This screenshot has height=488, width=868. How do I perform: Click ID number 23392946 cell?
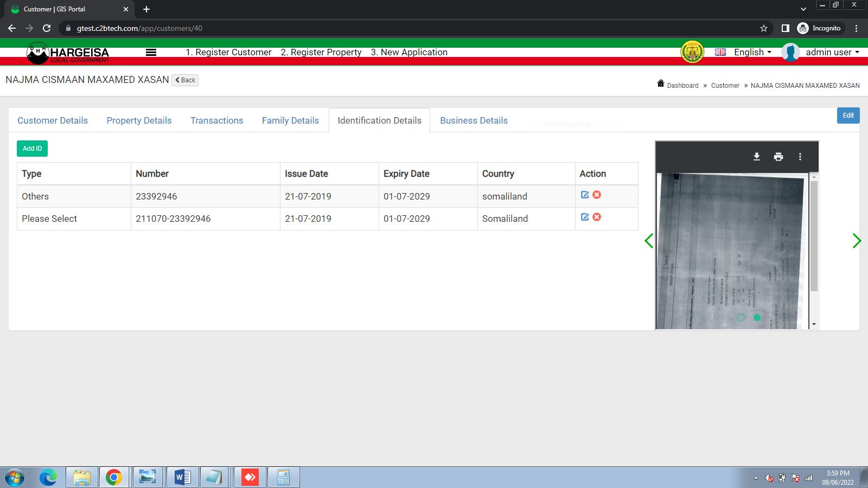(205, 196)
